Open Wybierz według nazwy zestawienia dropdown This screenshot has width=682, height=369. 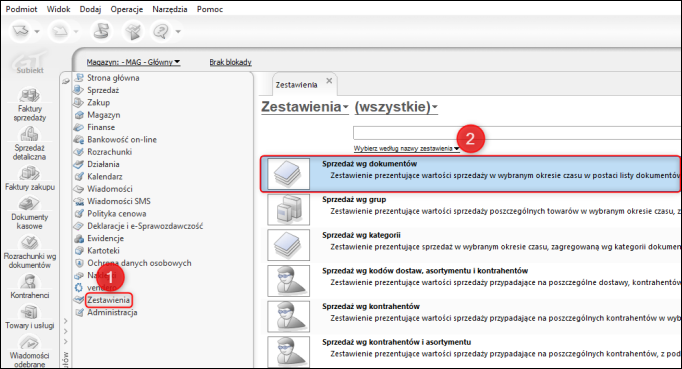tap(406, 148)
